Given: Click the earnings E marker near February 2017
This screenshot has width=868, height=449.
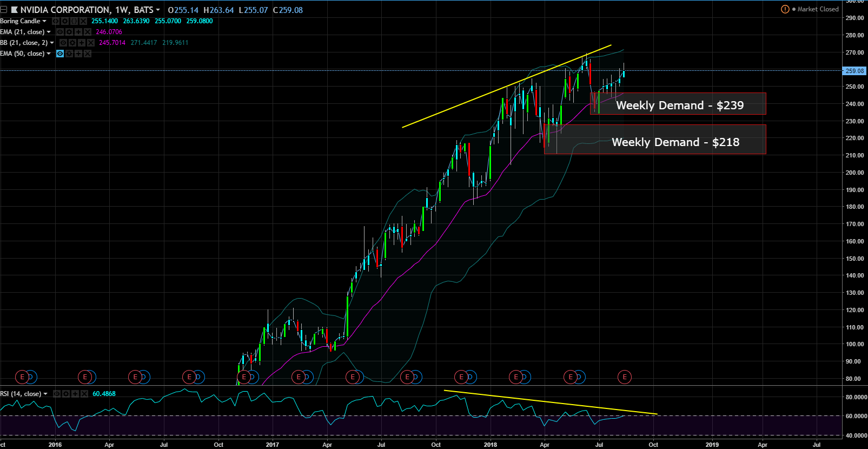Looking at the screenshot, I should click(299, 377).
